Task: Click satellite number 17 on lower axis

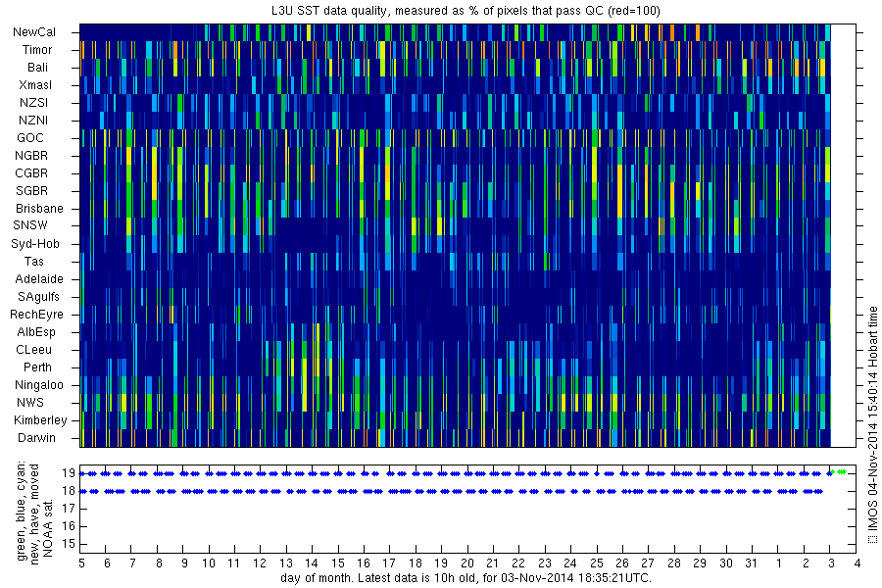Action: 69,509
